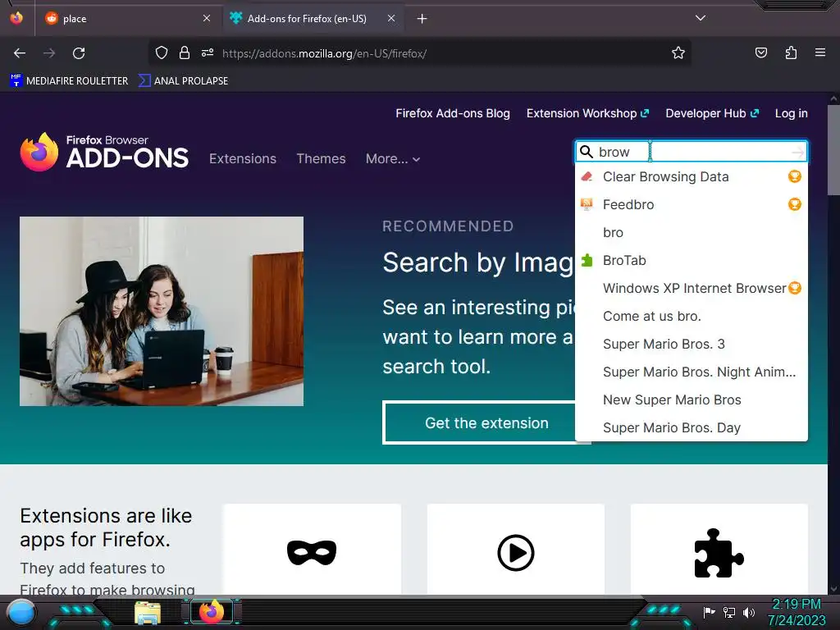
Task: Open the Developer Hub link
Action: (x=712, y=113)
